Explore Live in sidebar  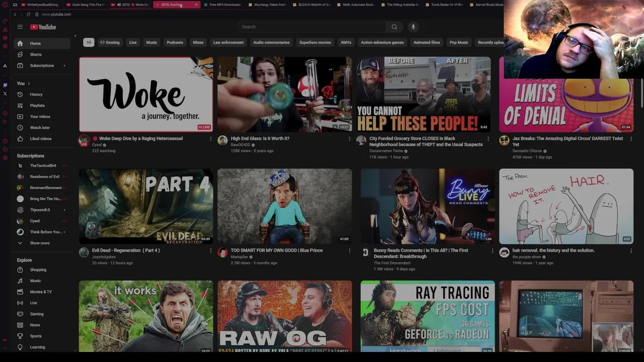pyautogui.click(x=43, y=303)
